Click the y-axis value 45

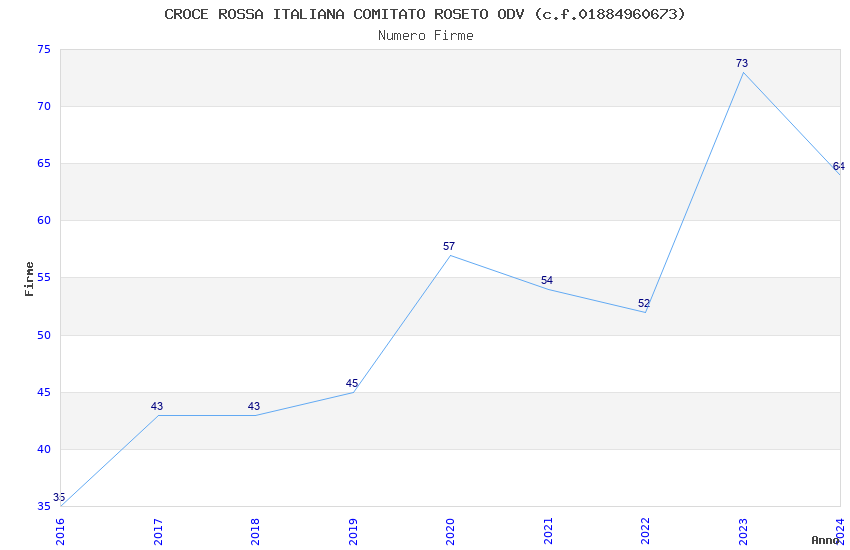[44, 392]
